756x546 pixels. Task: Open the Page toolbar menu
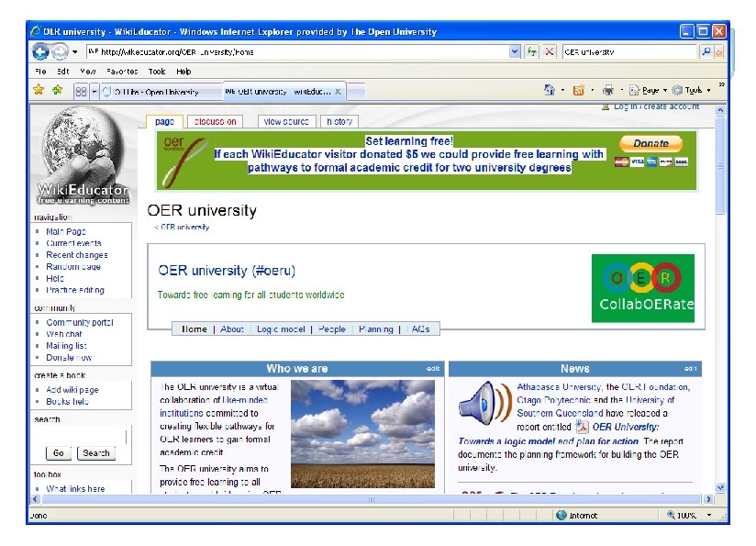(x=648, y=90)
